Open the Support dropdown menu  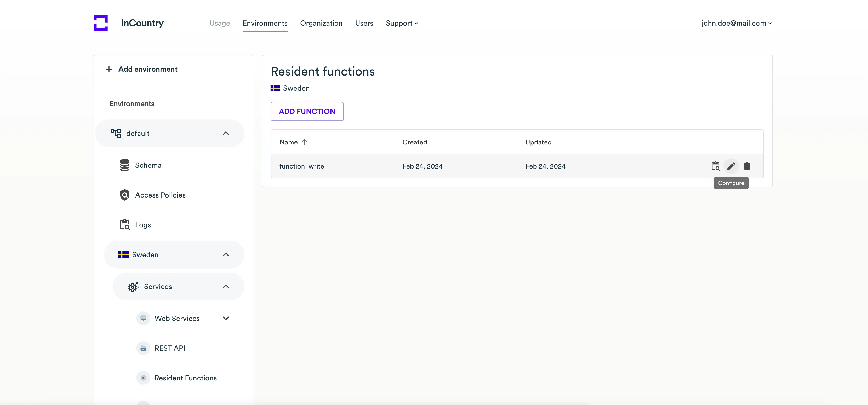click(x=402, y=23)
